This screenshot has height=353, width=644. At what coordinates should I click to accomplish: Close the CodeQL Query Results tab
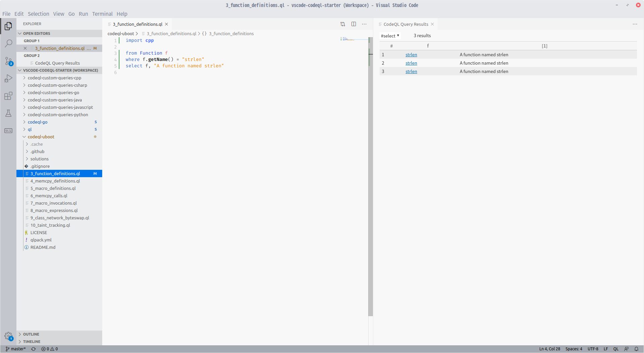432,24
